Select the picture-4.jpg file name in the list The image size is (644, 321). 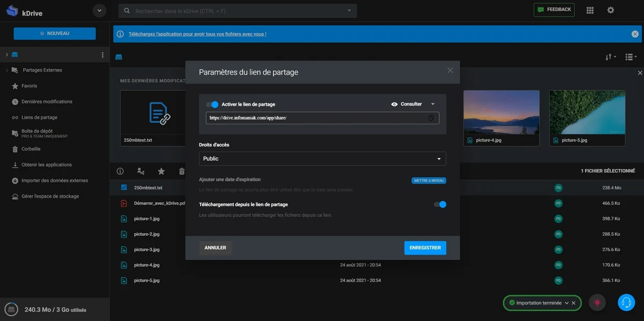147,265
